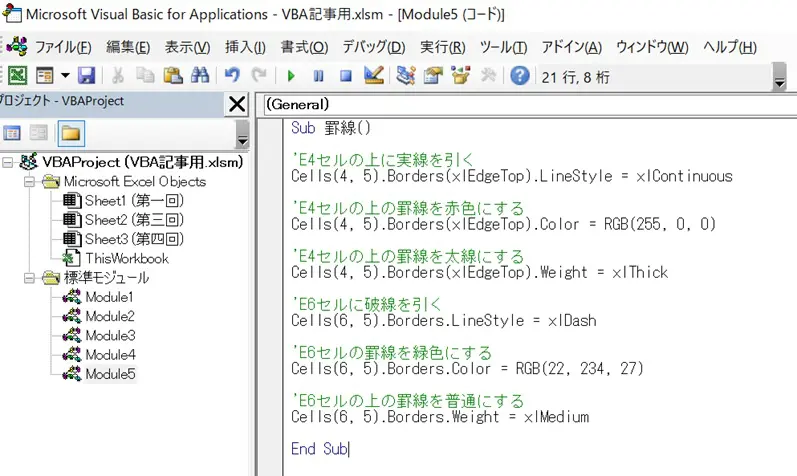797x476 pixels.
Task: Open the 書式(O) menu
Action: tap(304, 47)
